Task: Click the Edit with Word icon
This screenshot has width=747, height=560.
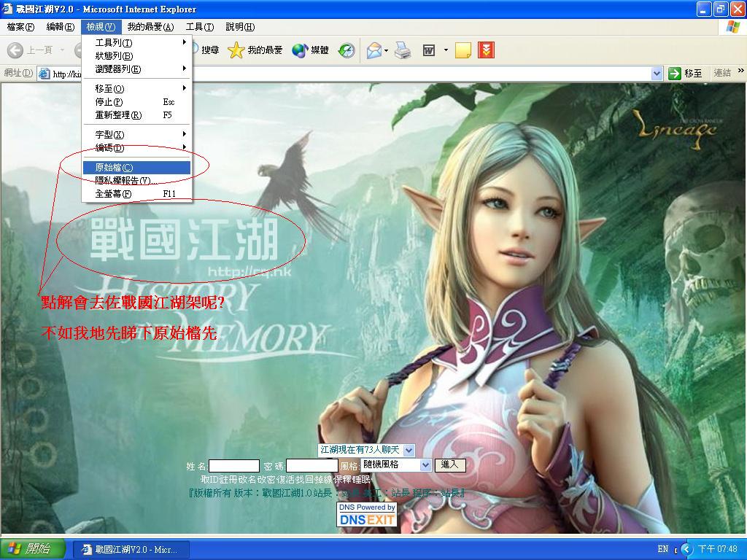Action: pyautogui.click(x=429, y=50)
